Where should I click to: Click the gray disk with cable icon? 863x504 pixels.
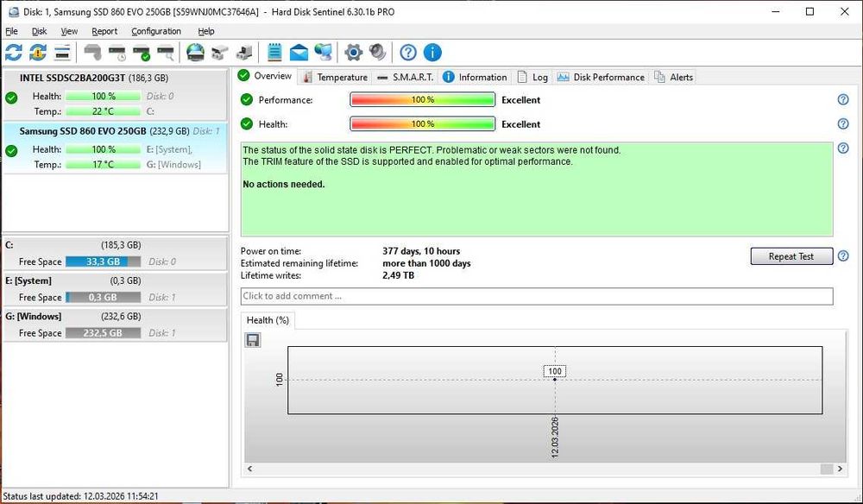[93, 53]
